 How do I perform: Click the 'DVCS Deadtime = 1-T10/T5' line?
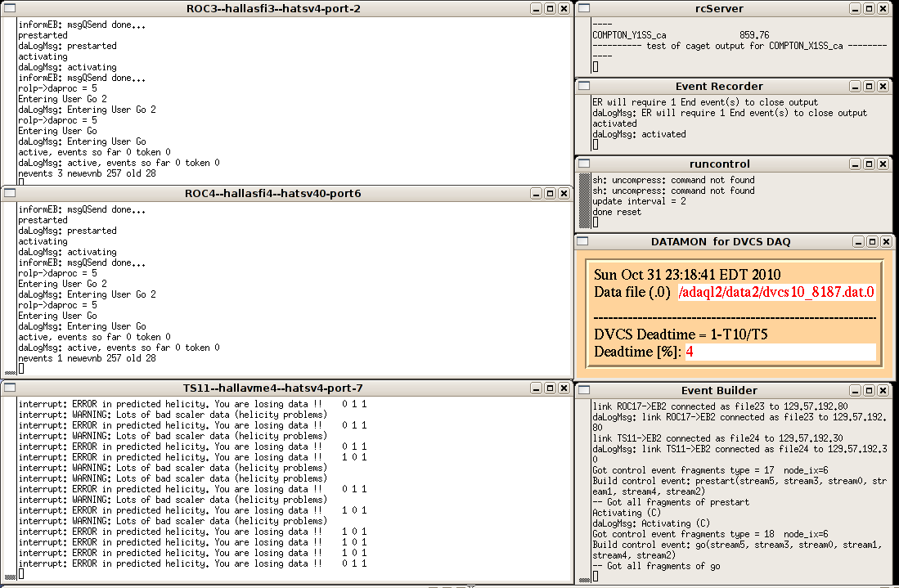[x=681, y=334]
